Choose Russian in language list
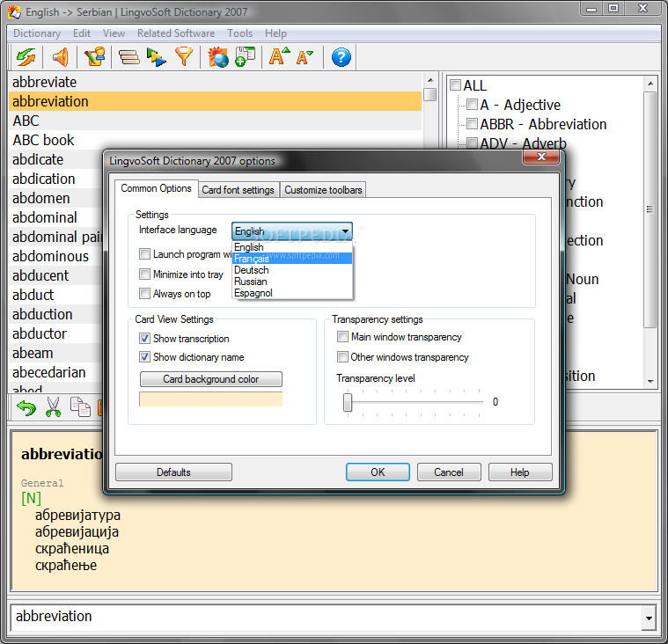Screen dimensions: 668x644 coord(292,282)
